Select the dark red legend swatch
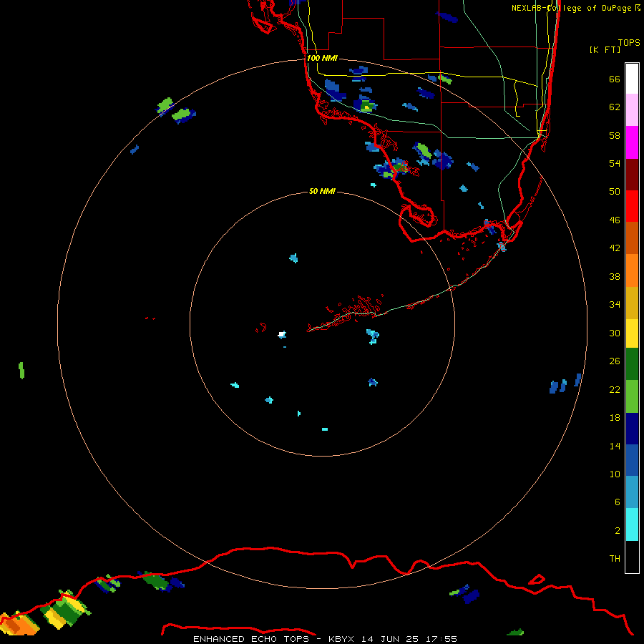The image size is (644, 644). (632, 175)
